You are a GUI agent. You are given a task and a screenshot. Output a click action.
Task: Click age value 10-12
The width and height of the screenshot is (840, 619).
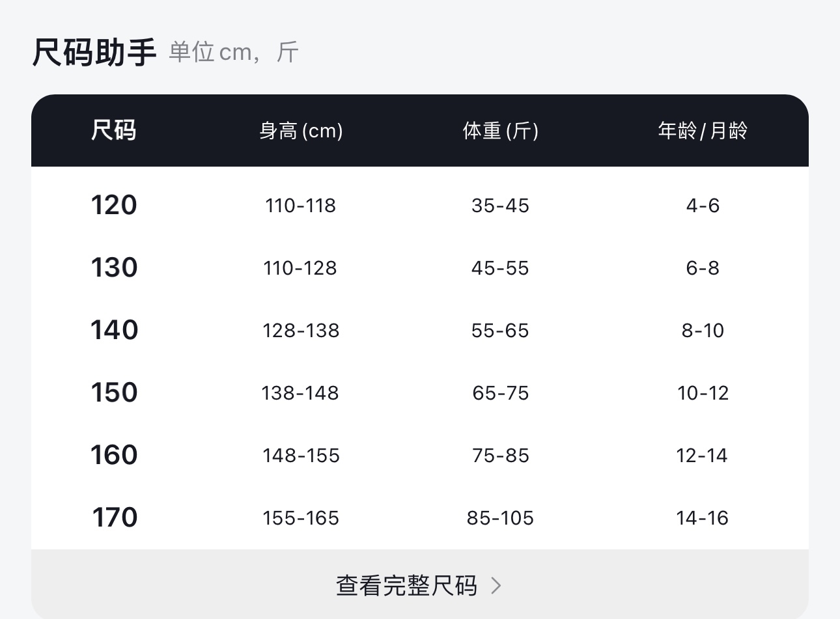(x=703, y=393)
